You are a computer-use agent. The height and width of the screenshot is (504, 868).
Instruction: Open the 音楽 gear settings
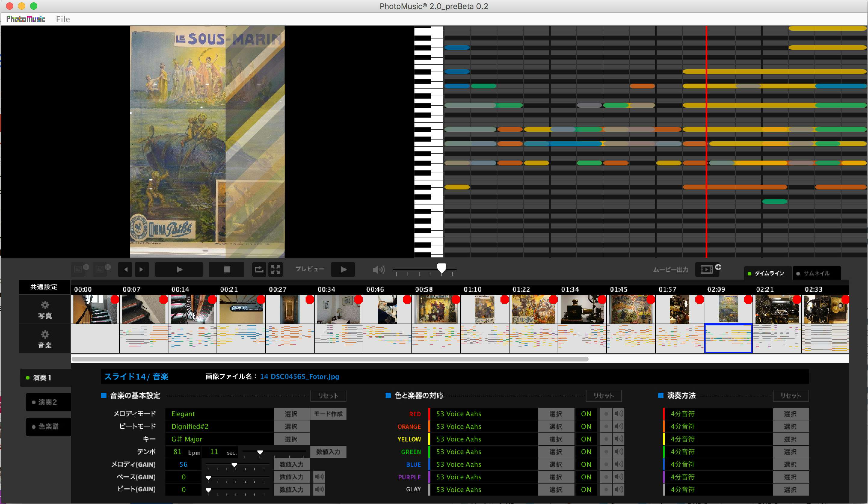tap(45, 339)
